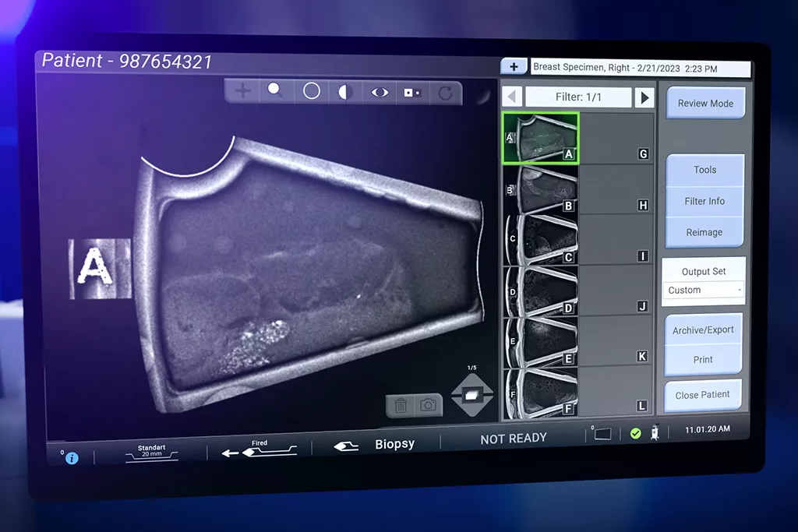Open the Filter Info panel

[x=704, y=201]
